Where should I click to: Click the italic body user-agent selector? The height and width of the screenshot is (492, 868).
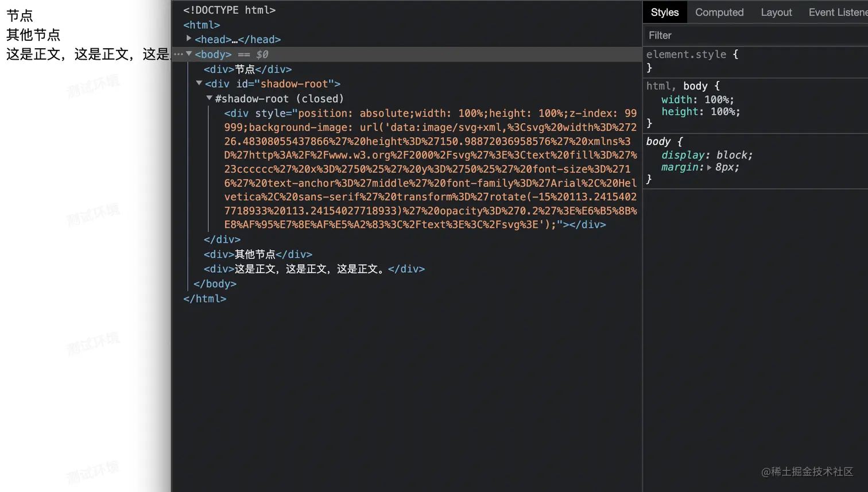coord(658,141)
